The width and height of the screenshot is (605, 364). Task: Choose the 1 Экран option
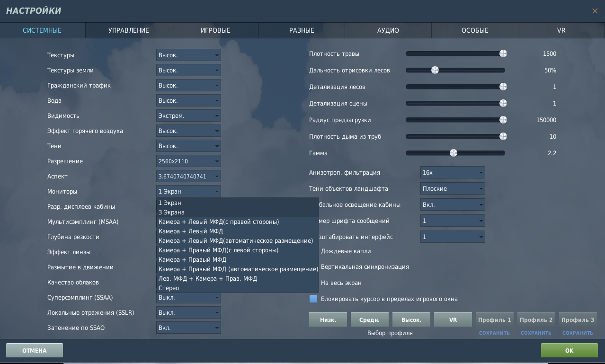[238, 203]
